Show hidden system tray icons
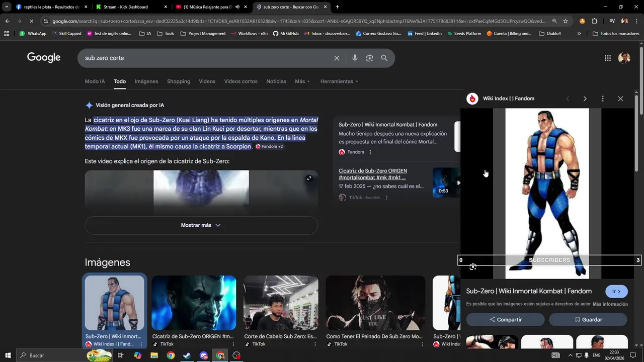 571,355
